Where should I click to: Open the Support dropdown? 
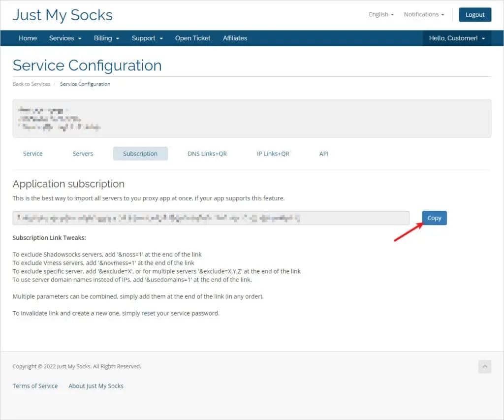[147, 38]
